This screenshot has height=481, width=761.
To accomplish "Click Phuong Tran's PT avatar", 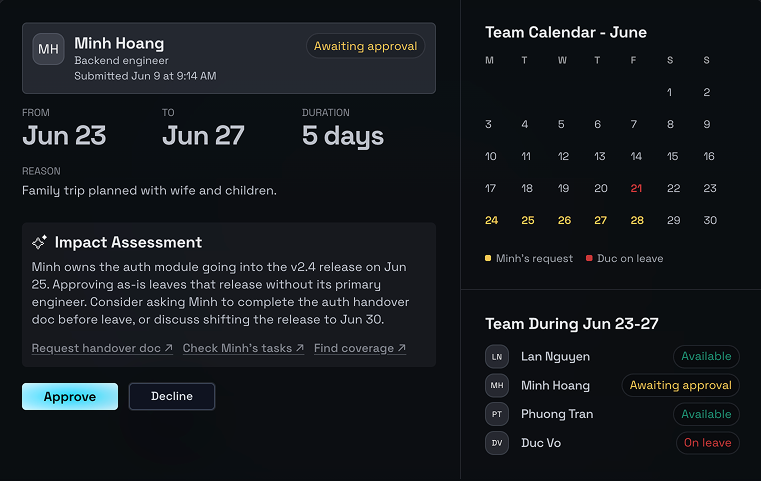I will tap(496, 414).
